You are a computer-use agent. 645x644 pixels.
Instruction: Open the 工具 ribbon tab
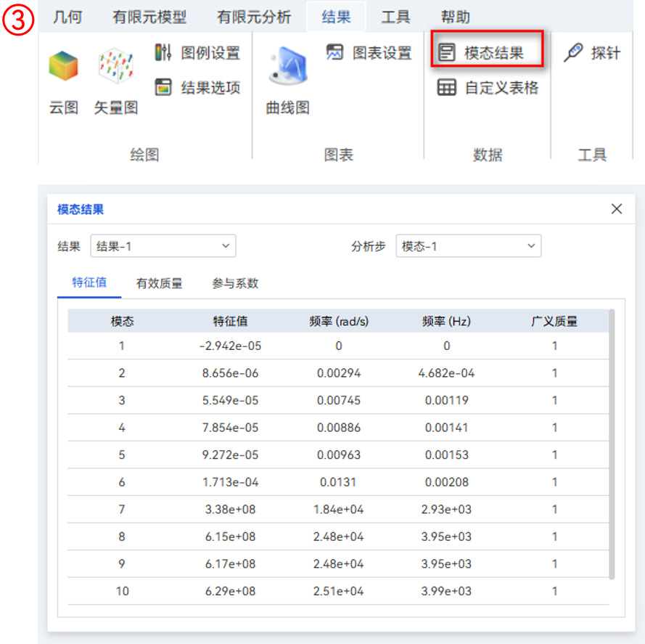point(395,16)
